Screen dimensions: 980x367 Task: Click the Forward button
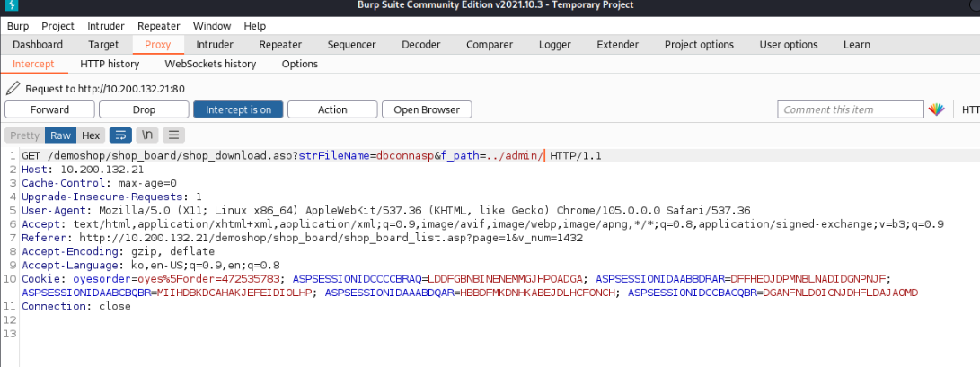50,109
